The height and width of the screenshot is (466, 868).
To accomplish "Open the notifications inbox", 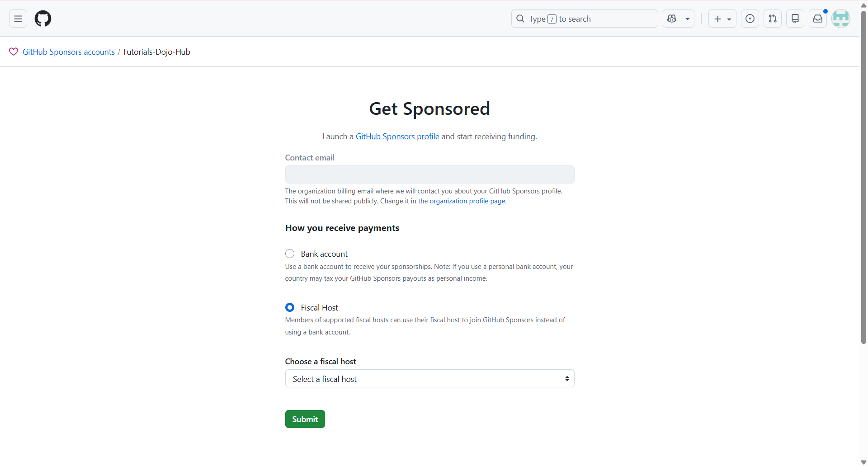I will (x=818, y=19).
